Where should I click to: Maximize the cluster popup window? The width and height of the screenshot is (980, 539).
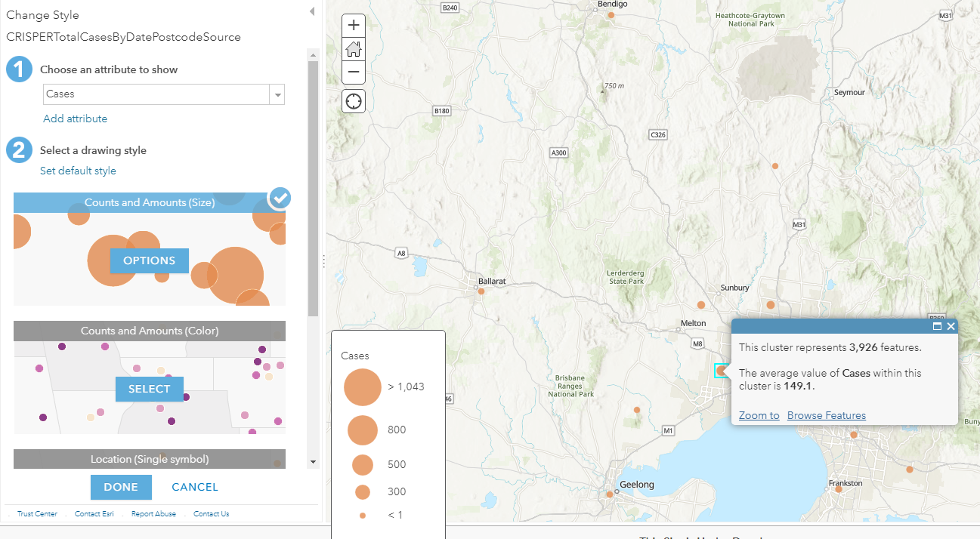[937, 326]
